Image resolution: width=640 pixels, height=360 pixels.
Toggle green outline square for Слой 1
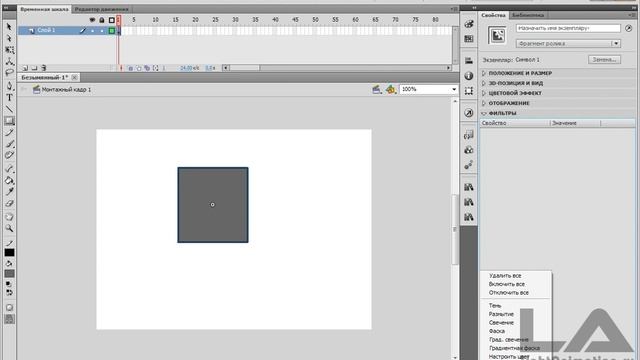pos(111,31)
